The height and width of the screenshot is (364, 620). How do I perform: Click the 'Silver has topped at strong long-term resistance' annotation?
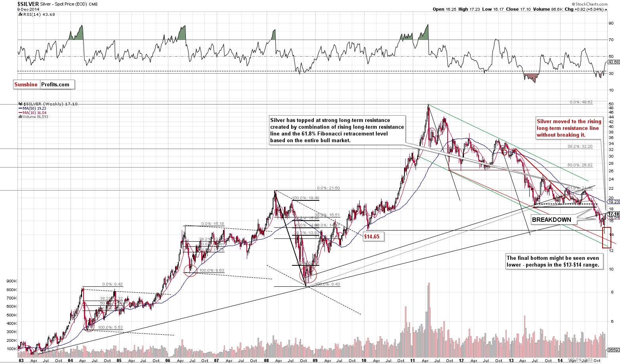pyautogui.click(x=337, y=130)
